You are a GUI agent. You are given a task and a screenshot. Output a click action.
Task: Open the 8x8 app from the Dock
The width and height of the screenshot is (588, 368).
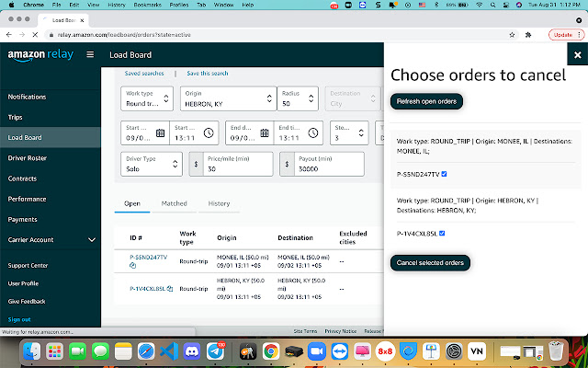coord(386,351)
